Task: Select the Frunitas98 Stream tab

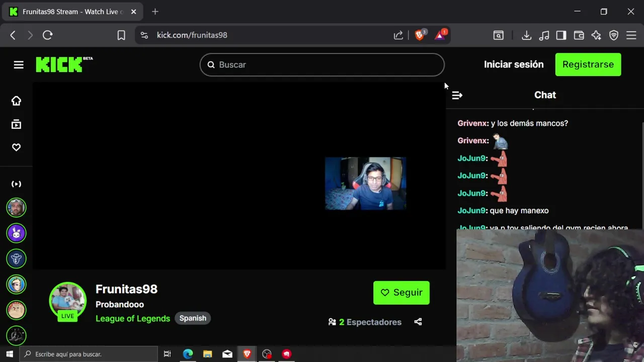Action: point(73,12)
